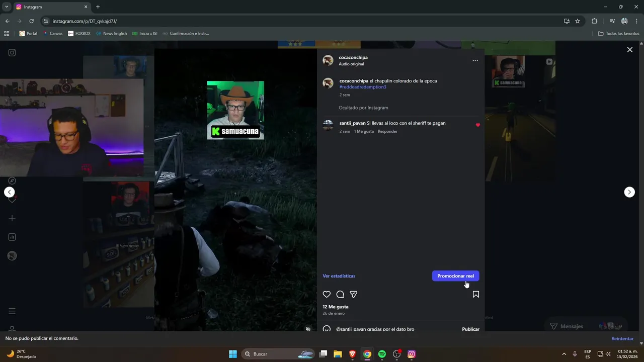Open the dashboard chart icon in sidebar

point(12,237)
